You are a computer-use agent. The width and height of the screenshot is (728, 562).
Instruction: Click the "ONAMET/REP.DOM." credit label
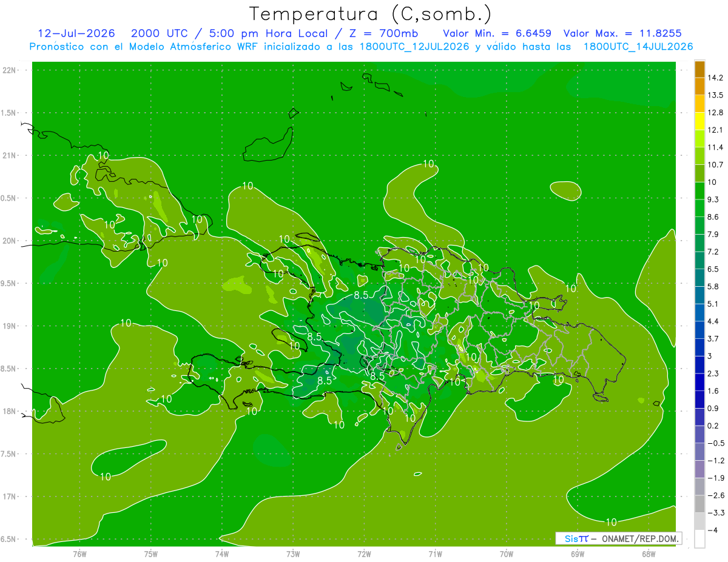[641, 538]
